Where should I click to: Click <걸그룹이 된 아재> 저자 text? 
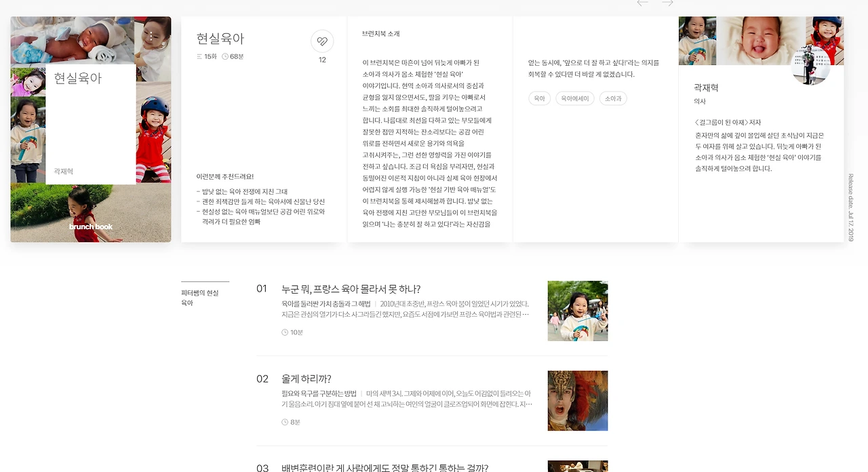click(x=728, y=123)
